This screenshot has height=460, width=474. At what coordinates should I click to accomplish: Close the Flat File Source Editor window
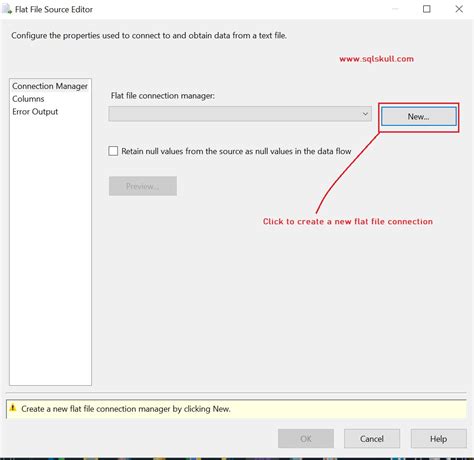(459, 9)
